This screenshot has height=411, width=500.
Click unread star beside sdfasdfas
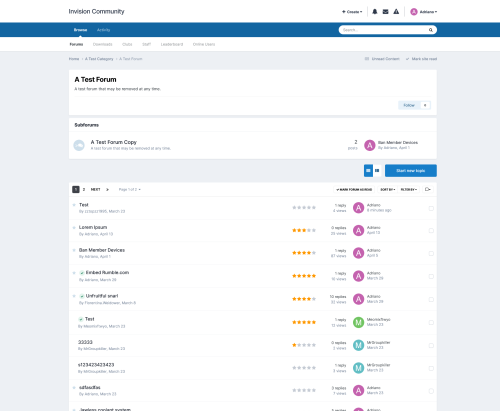pyautogui.click(x=74, y=388)
